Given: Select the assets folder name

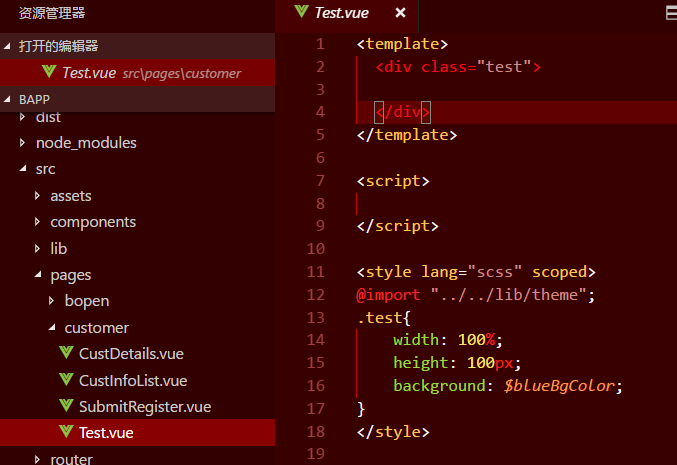Looking at the screenshot, I should click(71, 196).
